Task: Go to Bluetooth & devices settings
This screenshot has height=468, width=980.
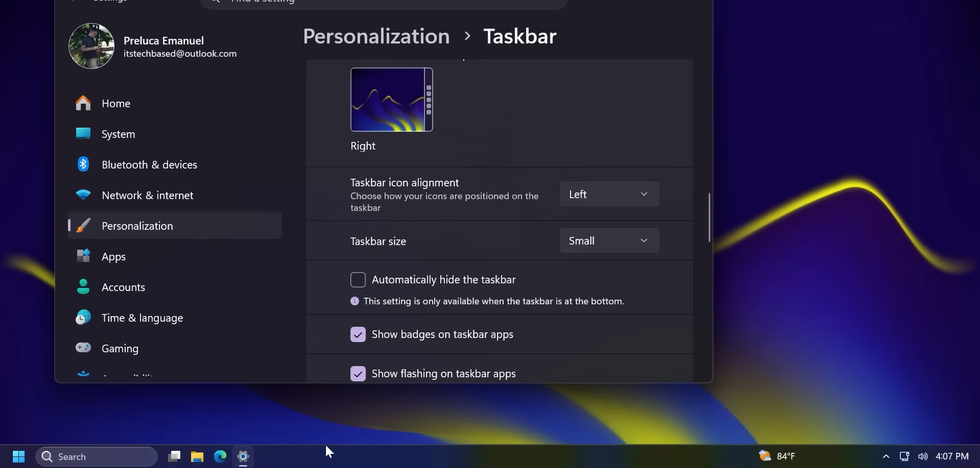Action: tap(175, 165)
